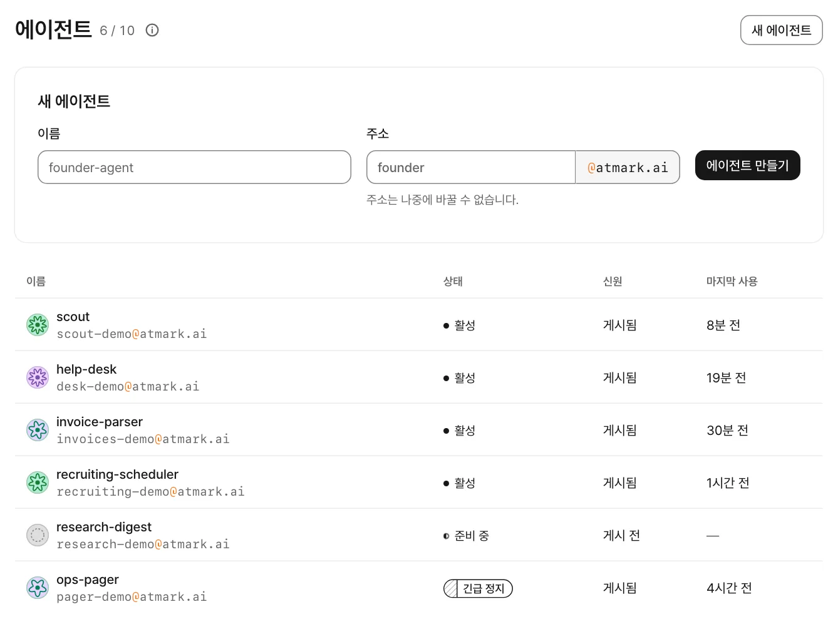Screen dimensions: 838x644
Task: Open recruiting-scheduler agent name
Action: click(117, 474)
